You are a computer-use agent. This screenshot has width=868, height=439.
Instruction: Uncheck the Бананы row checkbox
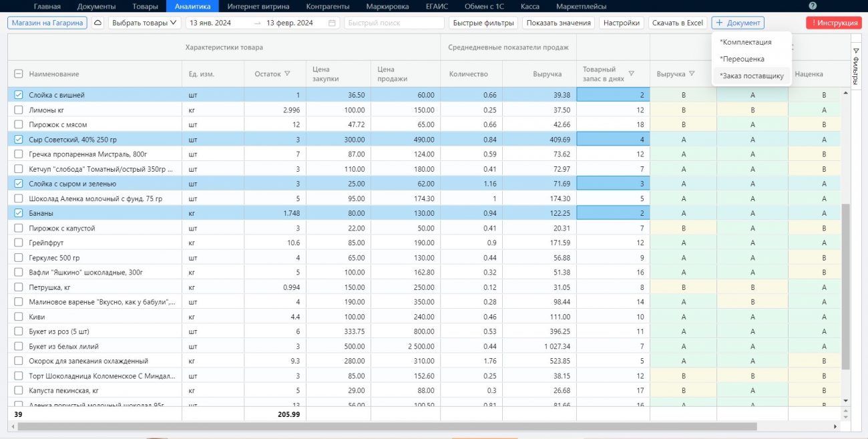coord(19,213)
